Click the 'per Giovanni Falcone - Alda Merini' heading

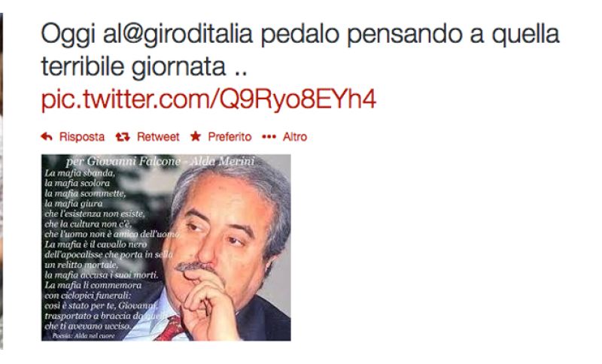tap(160, 161)
